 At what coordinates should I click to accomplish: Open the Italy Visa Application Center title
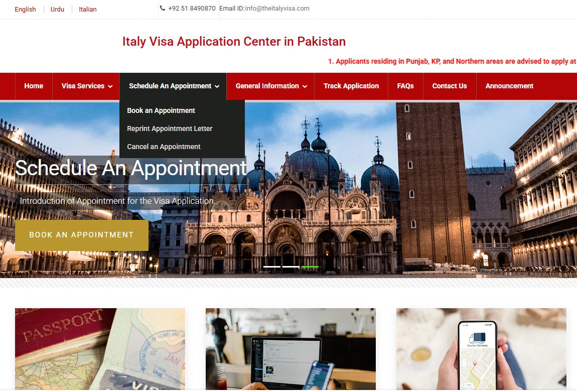[234, 41]
